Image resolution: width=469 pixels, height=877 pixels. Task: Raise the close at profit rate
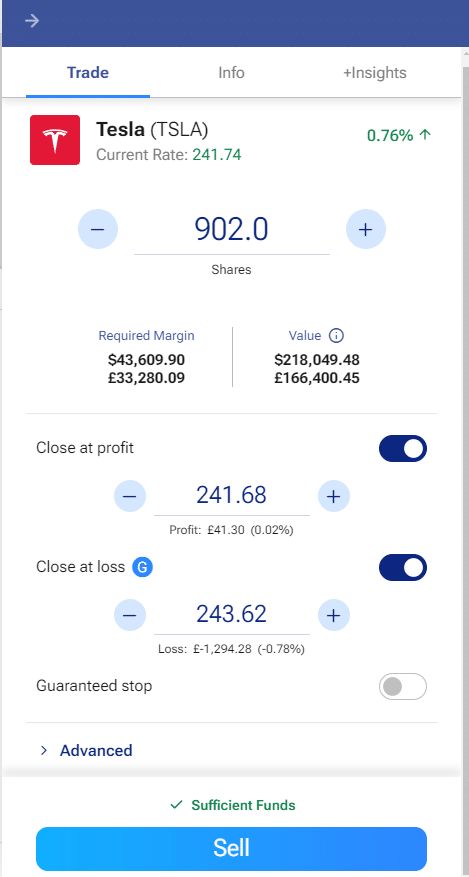[334, 496]
